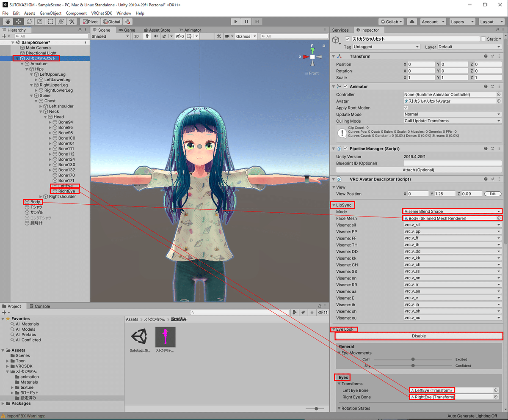Open VRC Avatar Descriptor help icon
The width and height of the screenshot is (508, 420).
pyautogui.click(x=486, y=179)
